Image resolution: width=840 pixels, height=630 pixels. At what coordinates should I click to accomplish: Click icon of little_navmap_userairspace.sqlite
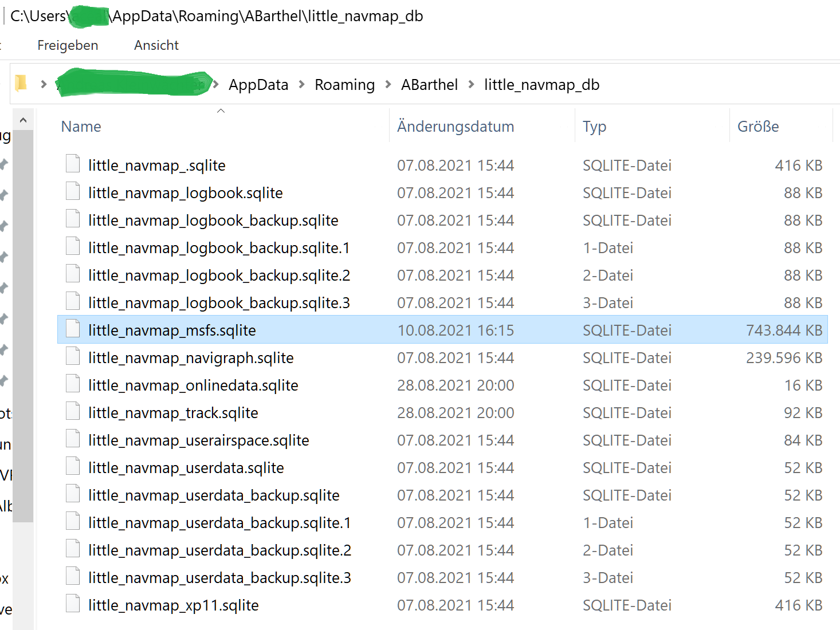pos(73,439)
